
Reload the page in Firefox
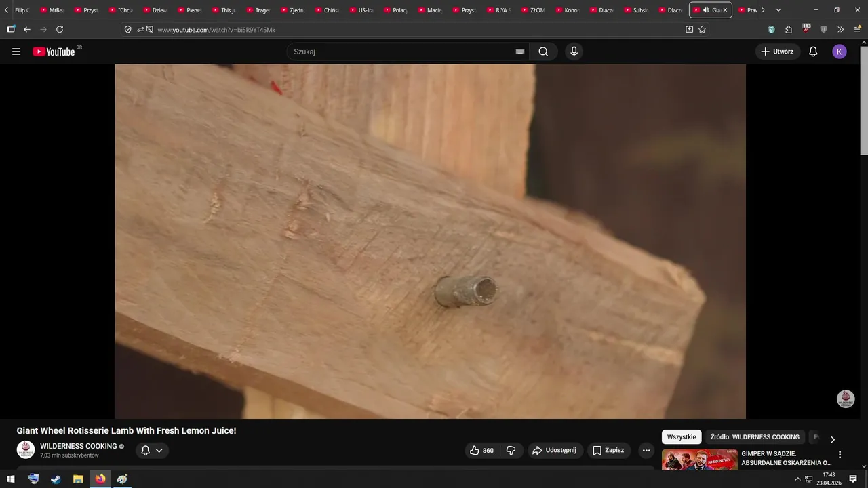pyautogui.click(x=60, y=29)
